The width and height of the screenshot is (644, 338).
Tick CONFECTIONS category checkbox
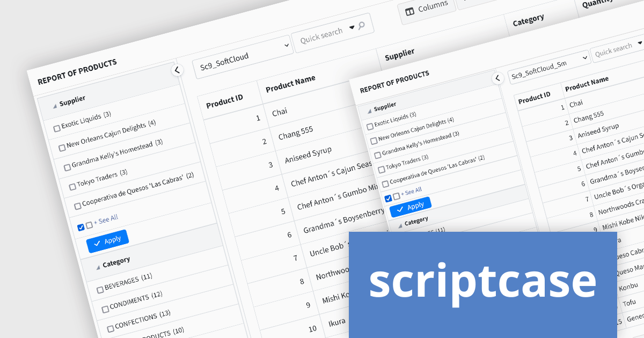click(111, 328)
